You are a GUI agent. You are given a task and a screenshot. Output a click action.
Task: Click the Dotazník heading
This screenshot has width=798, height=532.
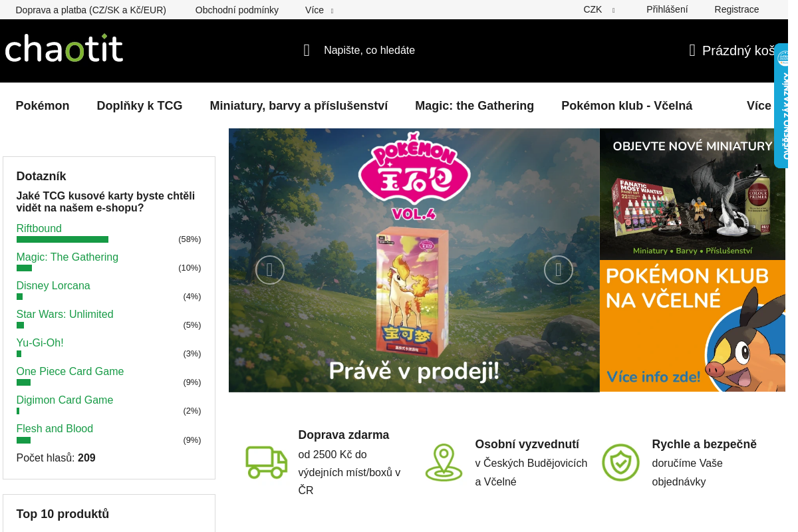coord(41,176)
